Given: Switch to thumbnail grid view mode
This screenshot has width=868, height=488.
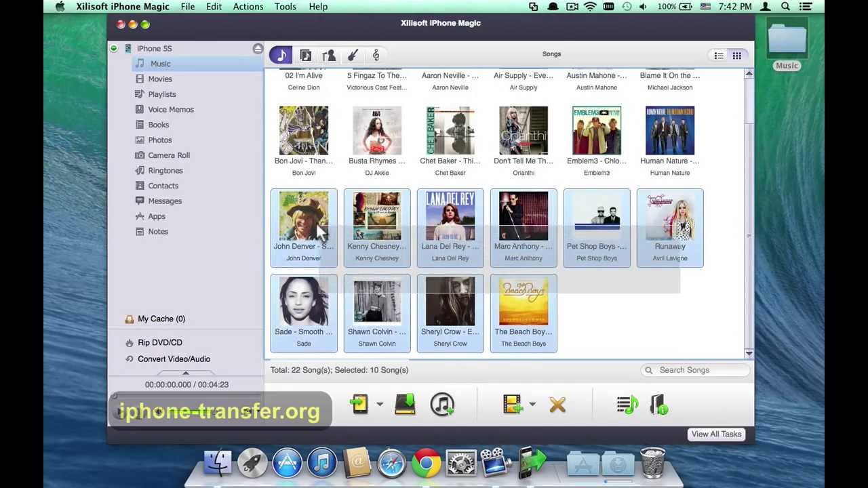Looking at the screenshot, I should (737, 56).
